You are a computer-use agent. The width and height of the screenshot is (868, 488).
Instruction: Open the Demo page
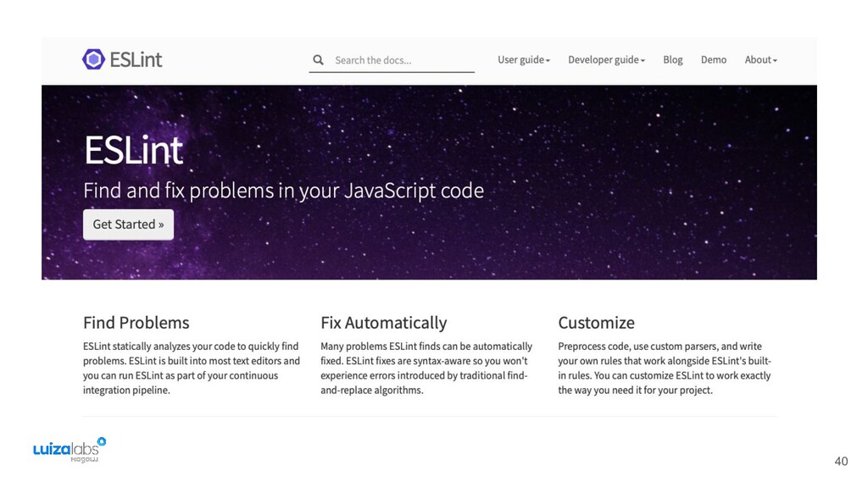click(x=714, y=60)
